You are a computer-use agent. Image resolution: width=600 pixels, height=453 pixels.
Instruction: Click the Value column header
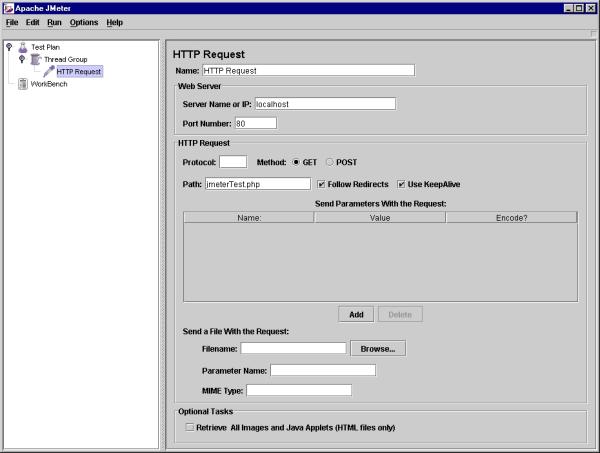coord(380,218)
